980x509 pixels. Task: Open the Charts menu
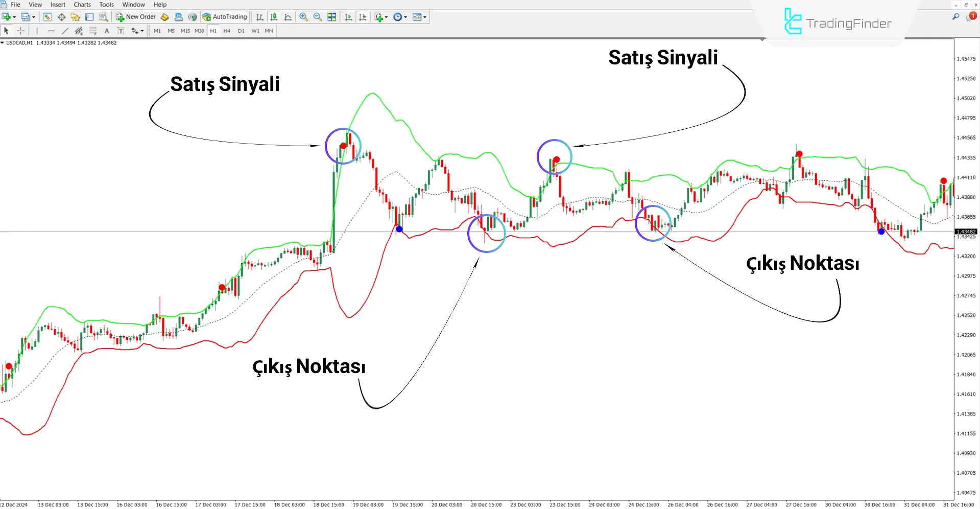[x=82, y=5]
